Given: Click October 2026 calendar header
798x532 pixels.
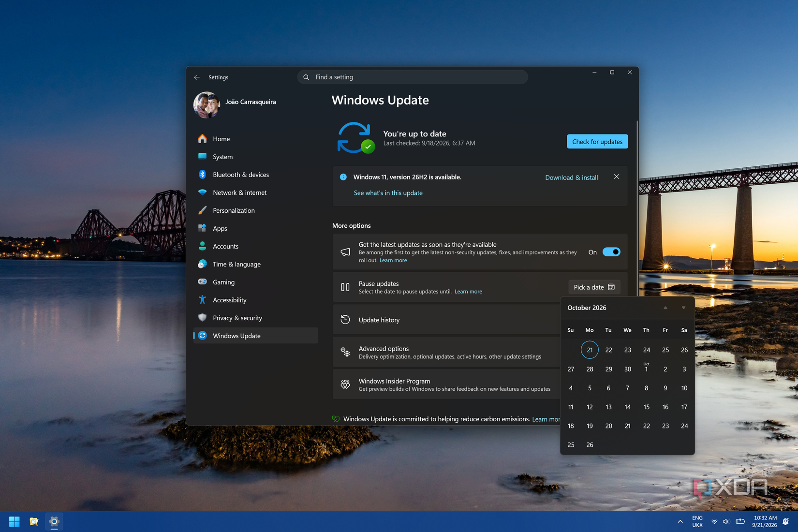Looking at the screenshot, I should click(587, 308).
